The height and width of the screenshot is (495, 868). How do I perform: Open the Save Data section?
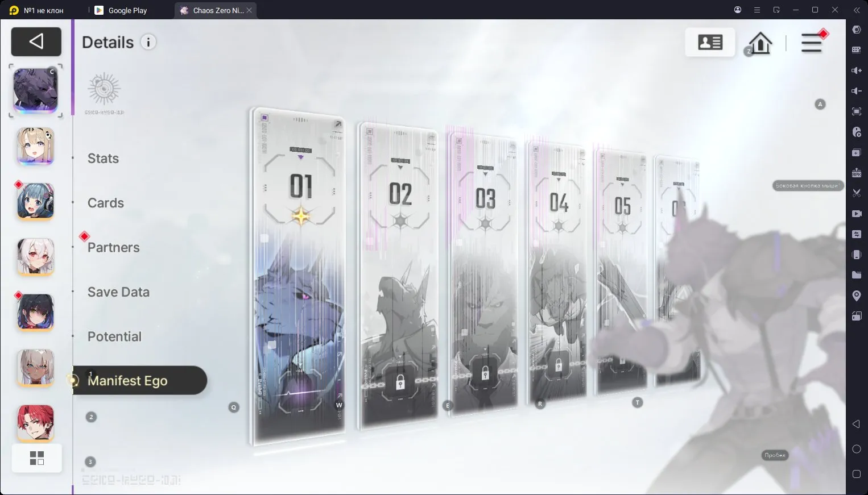pyautogui.click(x=118, y=292)
